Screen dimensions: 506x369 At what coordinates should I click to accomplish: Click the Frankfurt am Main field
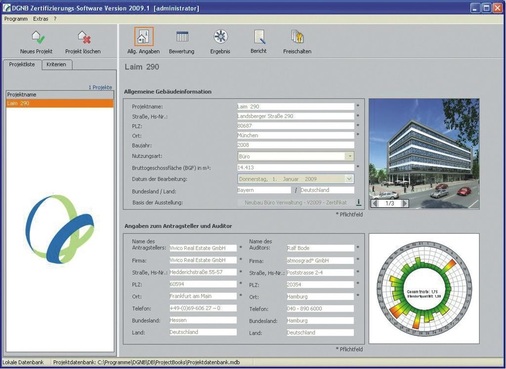[203, 296]
